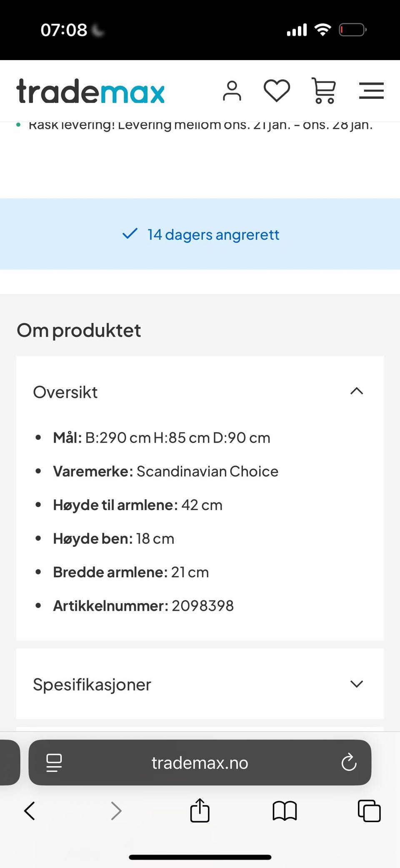Tap the Om produktet heading
The image size is (400, 868).
[79, 330]
